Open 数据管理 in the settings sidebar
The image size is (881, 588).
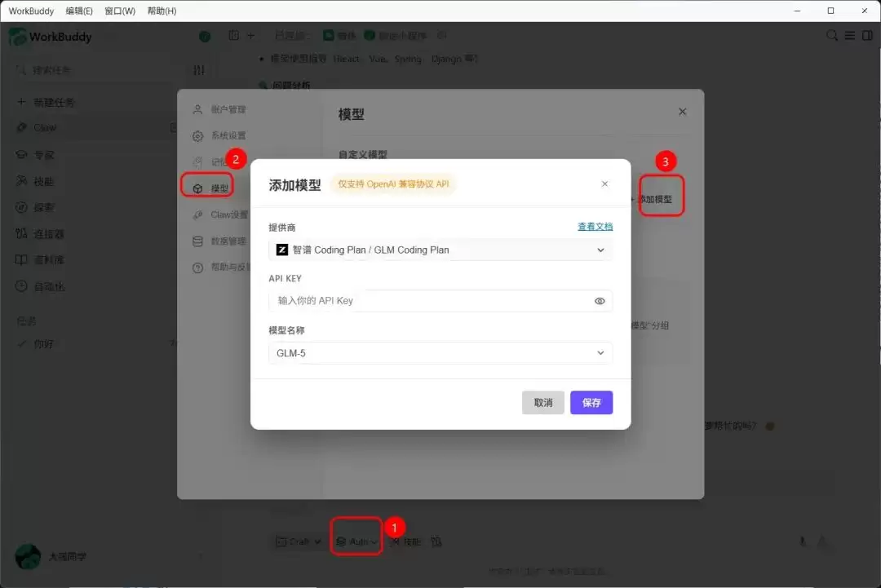[x=219, y=241]
